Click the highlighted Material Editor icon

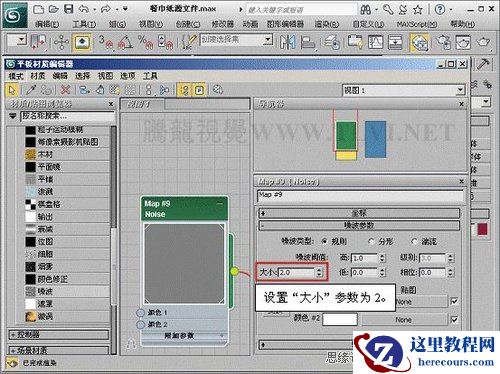coord(419,43)
